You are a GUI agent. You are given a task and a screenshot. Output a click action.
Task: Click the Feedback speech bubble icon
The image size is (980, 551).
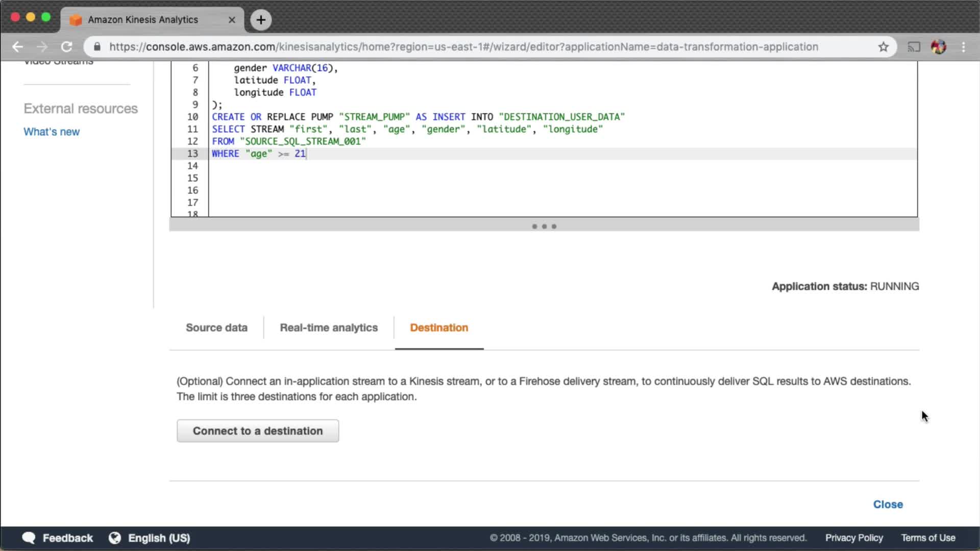tap(29, 538)
